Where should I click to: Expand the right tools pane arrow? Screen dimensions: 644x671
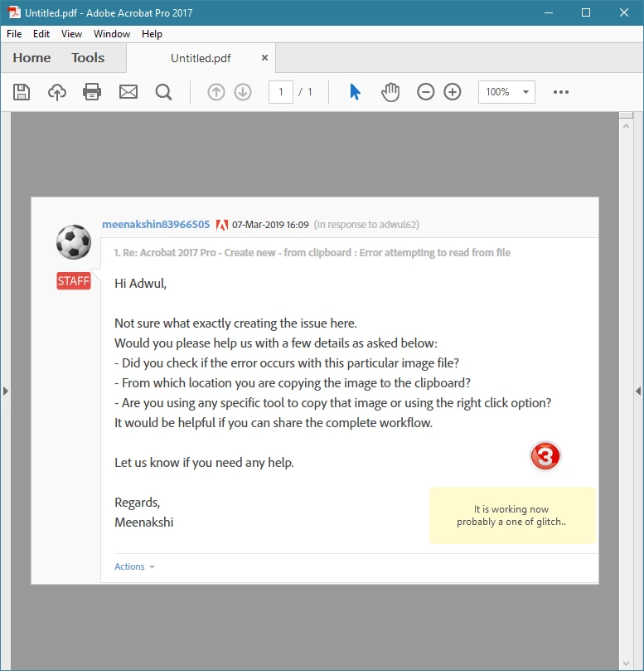(x=638, y=391)
